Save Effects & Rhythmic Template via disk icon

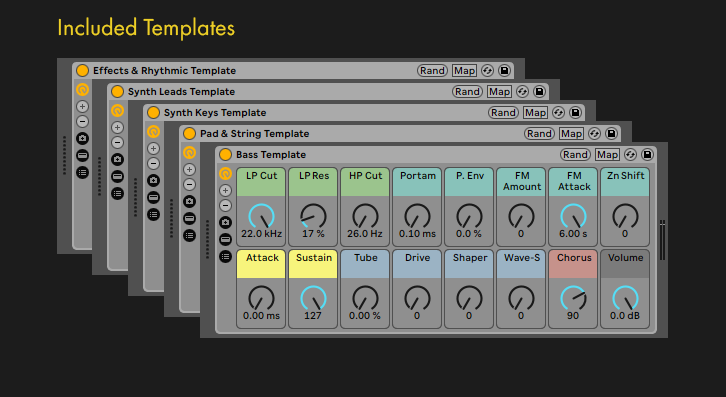point(504,71)
